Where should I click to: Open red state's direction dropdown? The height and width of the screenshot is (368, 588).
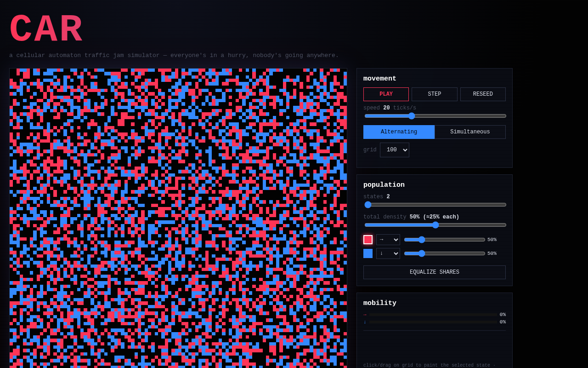click(x=388, y=240)
